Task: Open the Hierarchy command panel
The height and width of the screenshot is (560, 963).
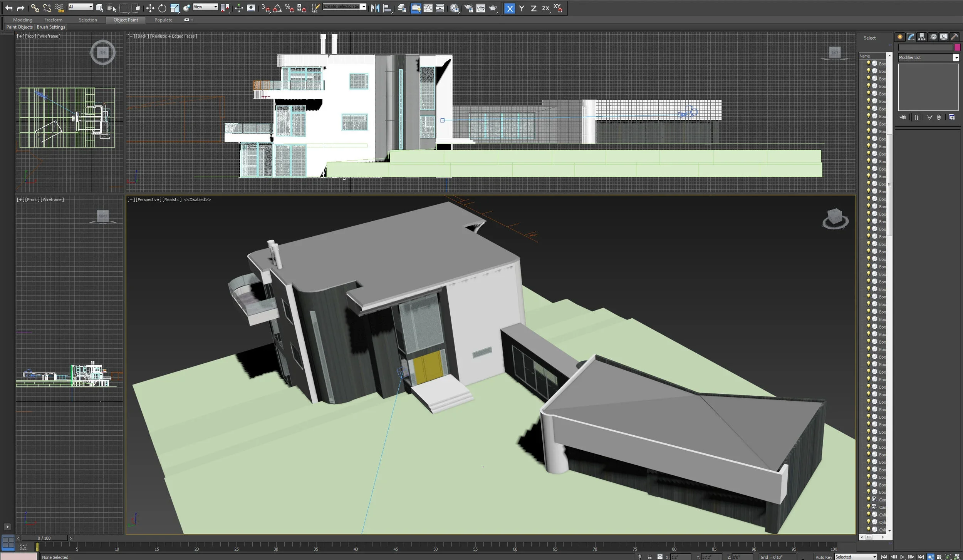Action: pos(922,37)
